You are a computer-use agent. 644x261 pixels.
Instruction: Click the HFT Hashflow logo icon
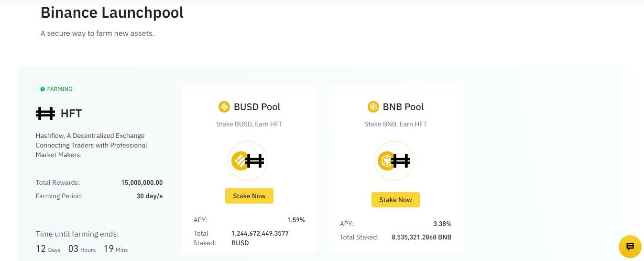click(x=45, y=113)
